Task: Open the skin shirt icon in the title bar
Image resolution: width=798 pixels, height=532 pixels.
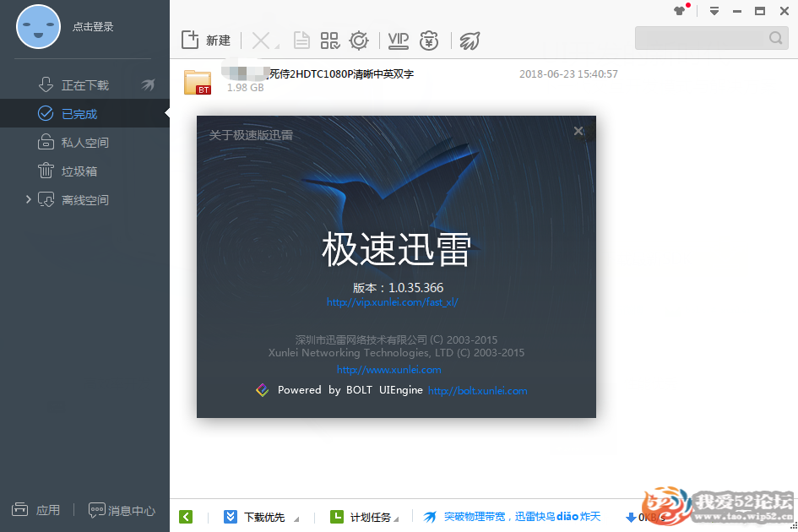Action: tap(680, 10)
